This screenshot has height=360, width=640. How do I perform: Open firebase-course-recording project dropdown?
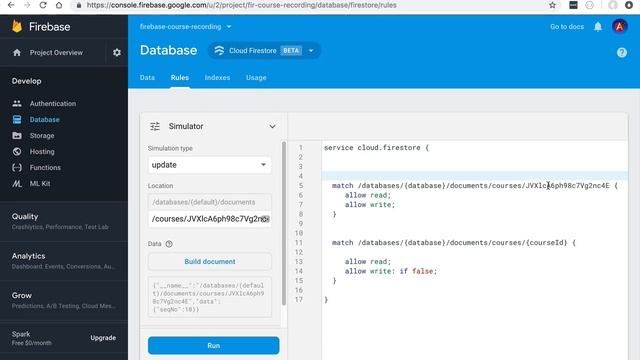[x=186, y=27]
